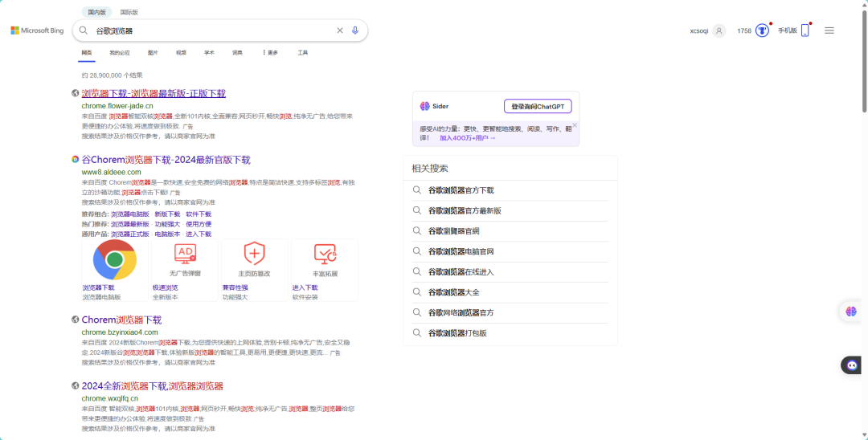Click the globe icon beside 2024全新浏览器下载 result
868x440 pixels.
(76, 386)
